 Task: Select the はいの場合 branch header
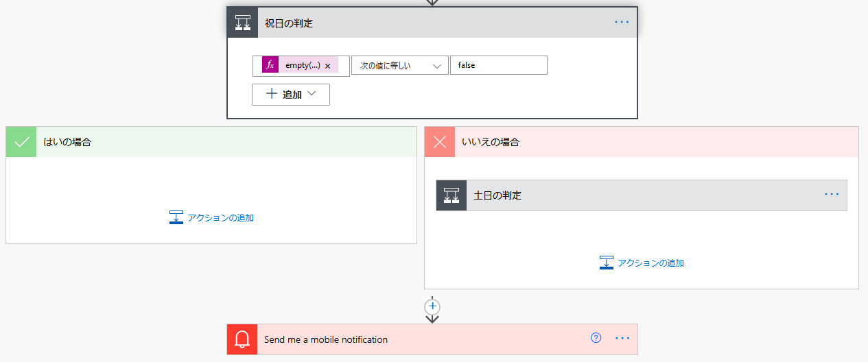pos(211,142)
